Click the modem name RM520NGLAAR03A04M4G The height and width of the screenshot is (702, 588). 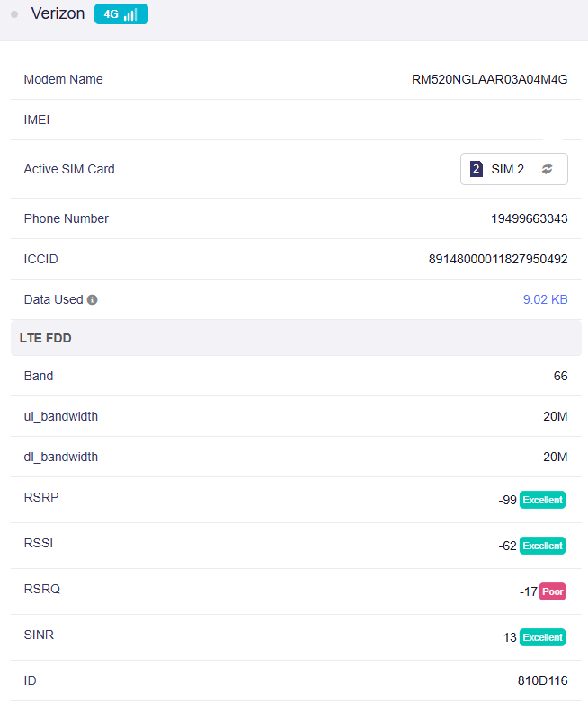[x=489, y=79]
